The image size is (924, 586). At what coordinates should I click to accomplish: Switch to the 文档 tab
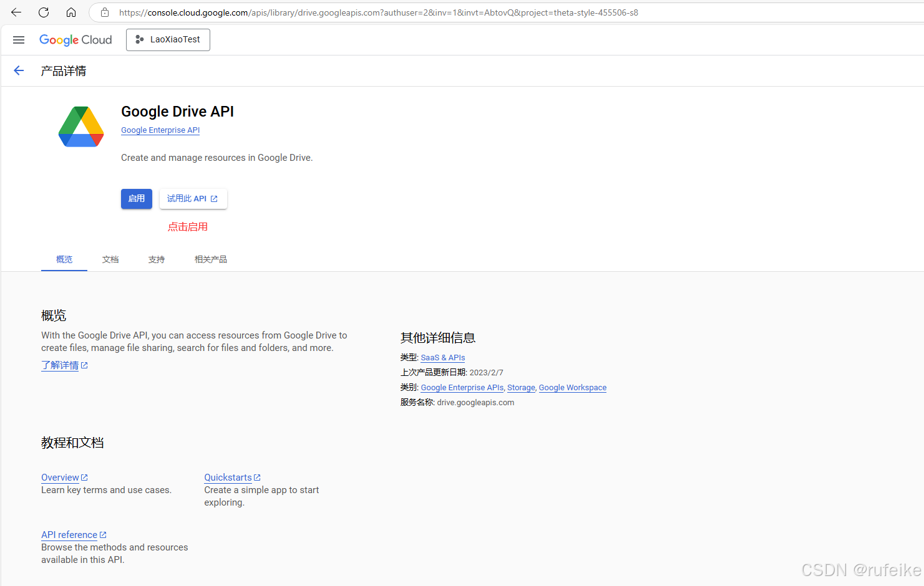(x=110, y=259)
